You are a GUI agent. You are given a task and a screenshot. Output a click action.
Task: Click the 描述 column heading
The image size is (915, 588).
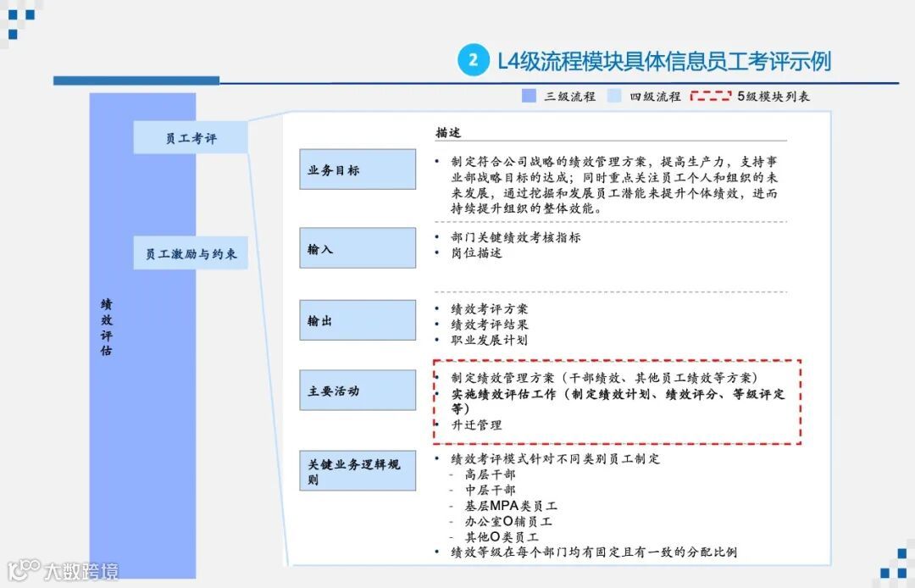pos(448,132)
